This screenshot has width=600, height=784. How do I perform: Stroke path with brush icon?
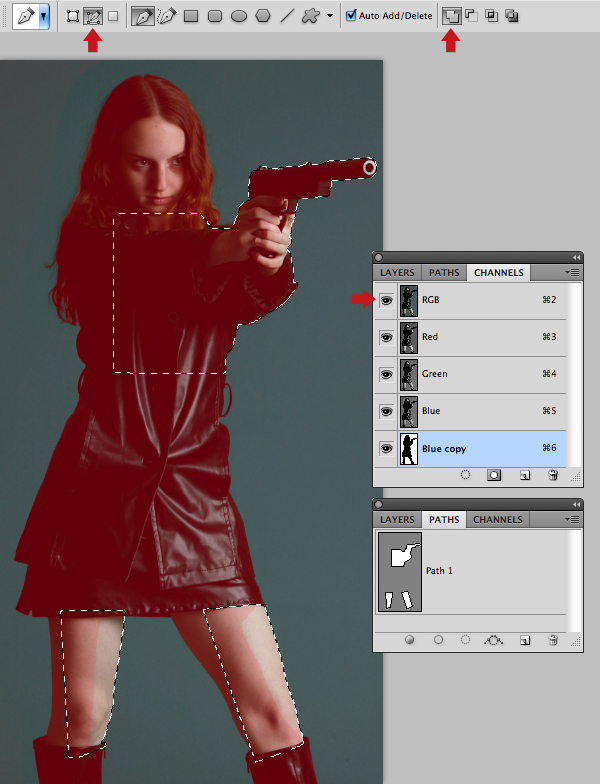pyautogui.click(x=438, y=640)
